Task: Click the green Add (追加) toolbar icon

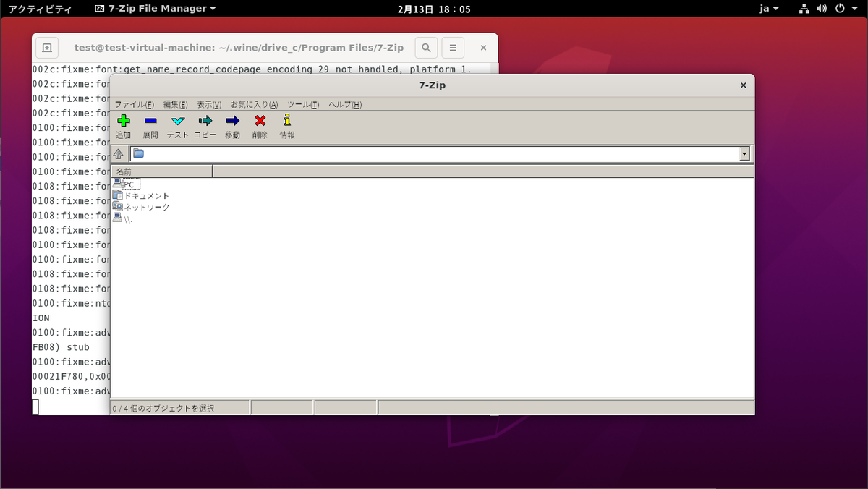Action: (124, 121)
